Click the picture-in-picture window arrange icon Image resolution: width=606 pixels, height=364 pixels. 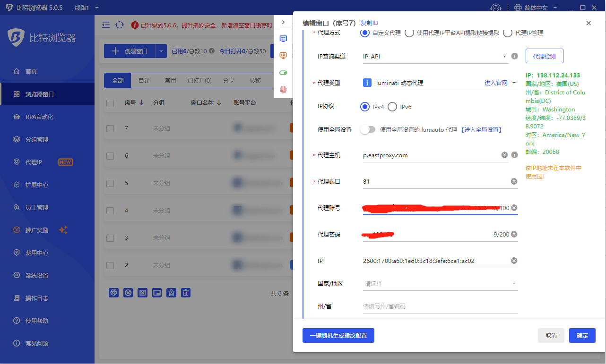pyautogui.click(x=157, y=293)
